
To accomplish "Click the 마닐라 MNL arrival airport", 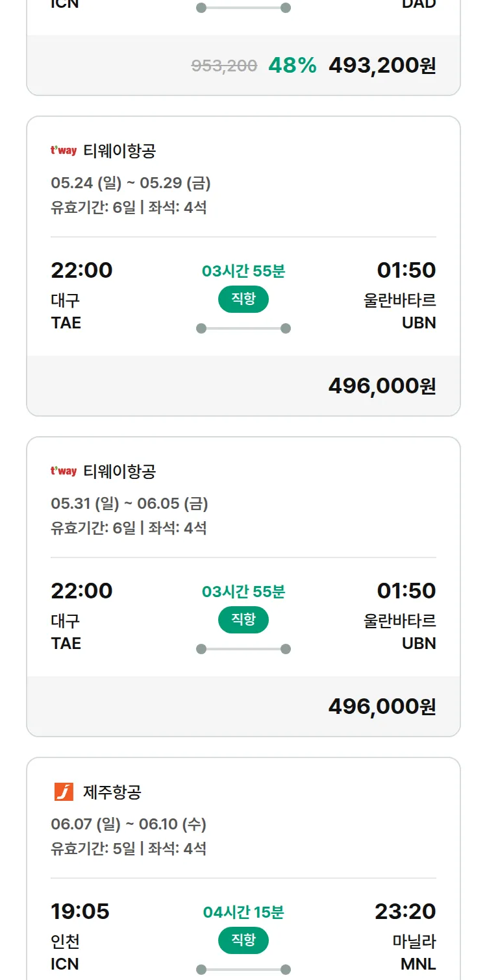I will click(x=414, y=952).
